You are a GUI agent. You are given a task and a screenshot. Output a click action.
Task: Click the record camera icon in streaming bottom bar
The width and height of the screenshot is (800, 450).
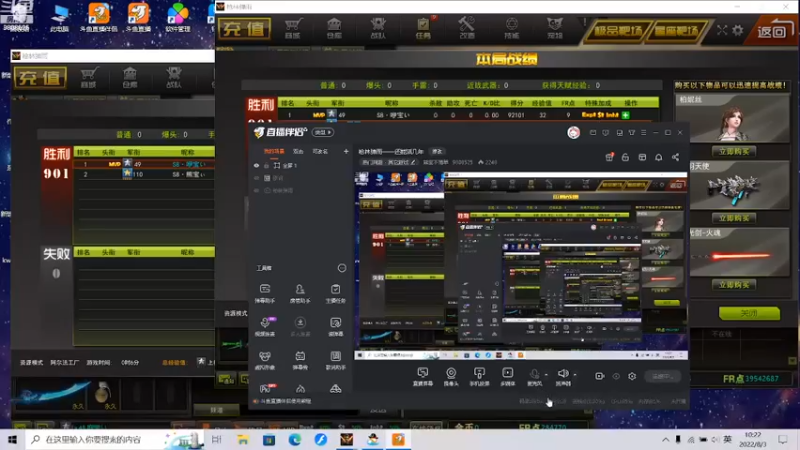[599, 377]
